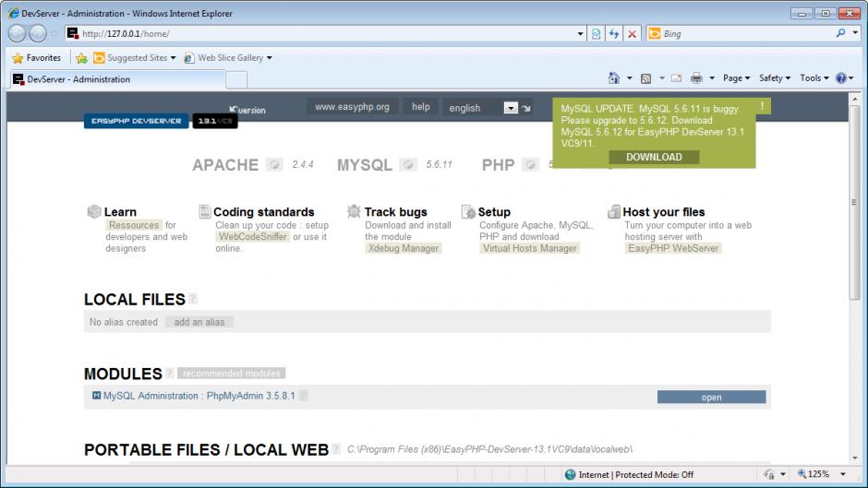Click the Print icon in command bar
868x488 pixels.
click(697, 78)
